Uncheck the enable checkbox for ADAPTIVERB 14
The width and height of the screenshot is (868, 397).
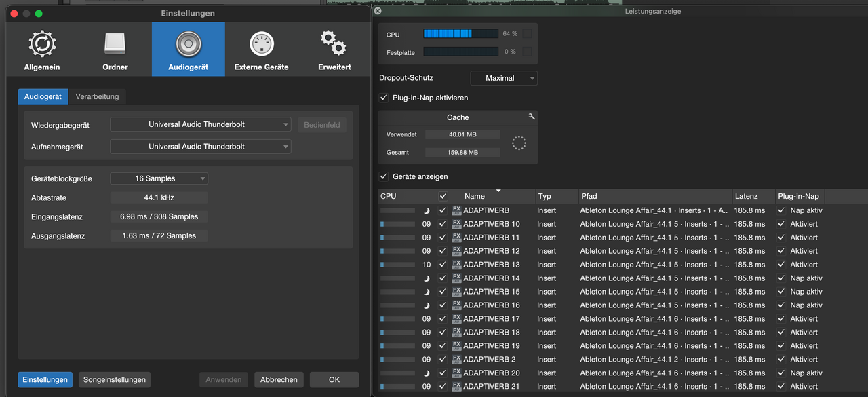pos(443,278)
